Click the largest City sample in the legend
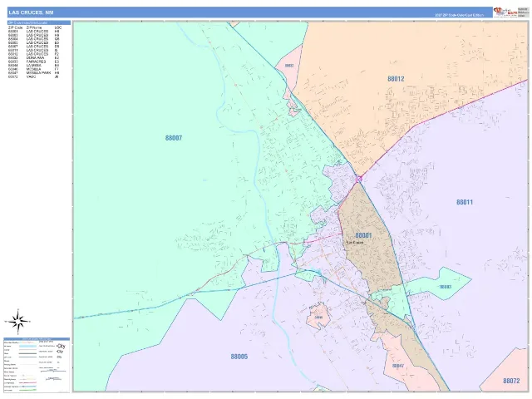 click(61, 346)
